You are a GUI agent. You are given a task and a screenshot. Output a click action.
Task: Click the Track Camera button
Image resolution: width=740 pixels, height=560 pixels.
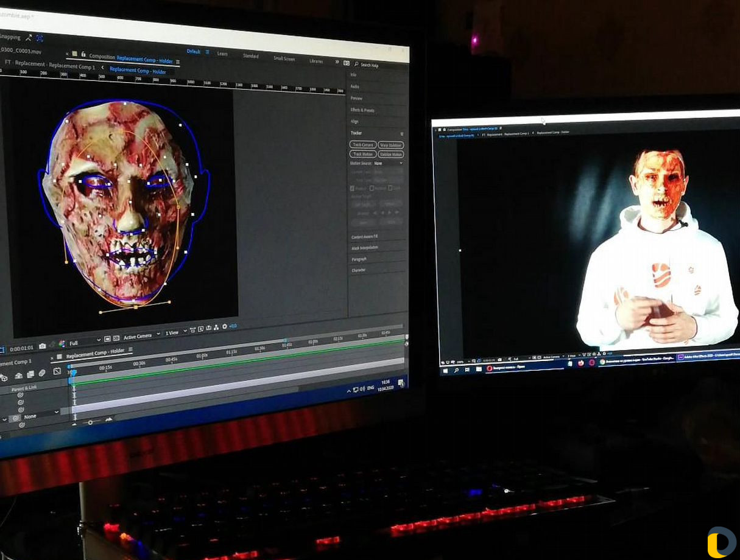(363, 145)
